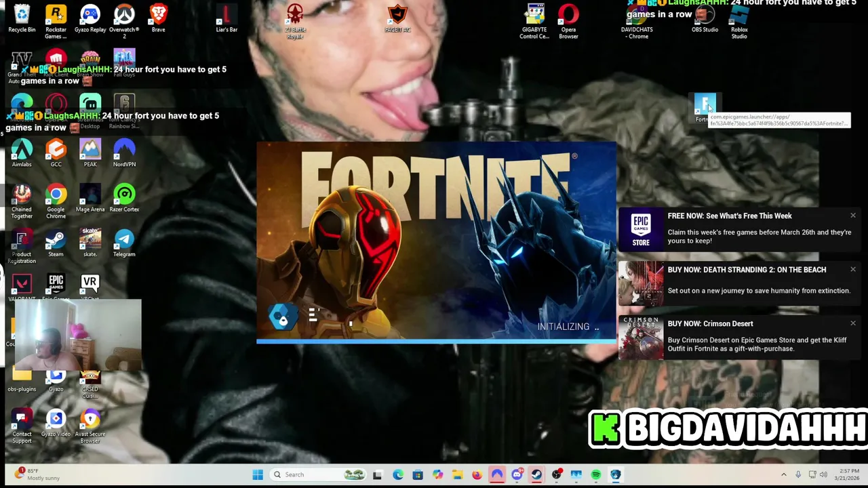The height and width of the screenshot is (488, 868).
Task: Launch PEAK game shortcut
Action: [90, 153]
